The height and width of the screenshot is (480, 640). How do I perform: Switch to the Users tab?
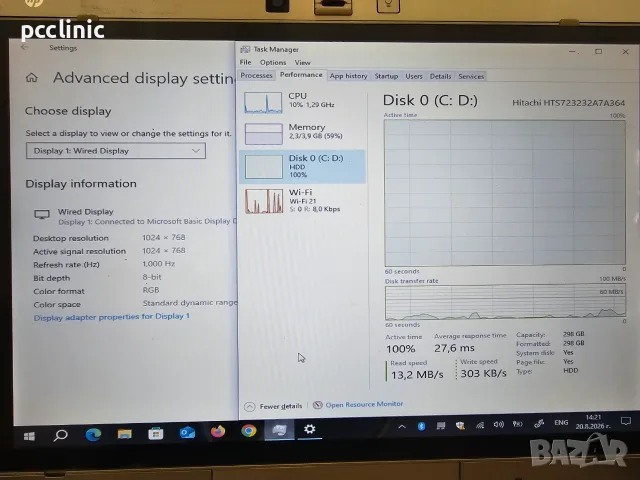click(413, 76)
